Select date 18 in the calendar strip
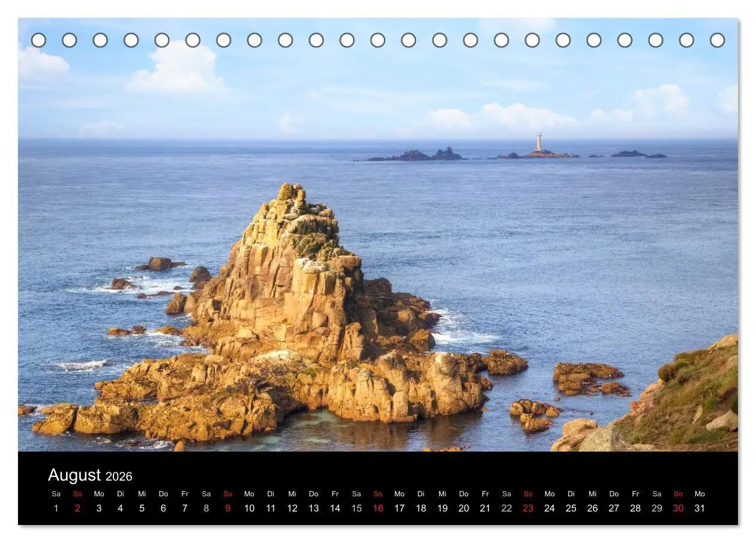This screenshot has height=543, width=756. pos(421,508)
